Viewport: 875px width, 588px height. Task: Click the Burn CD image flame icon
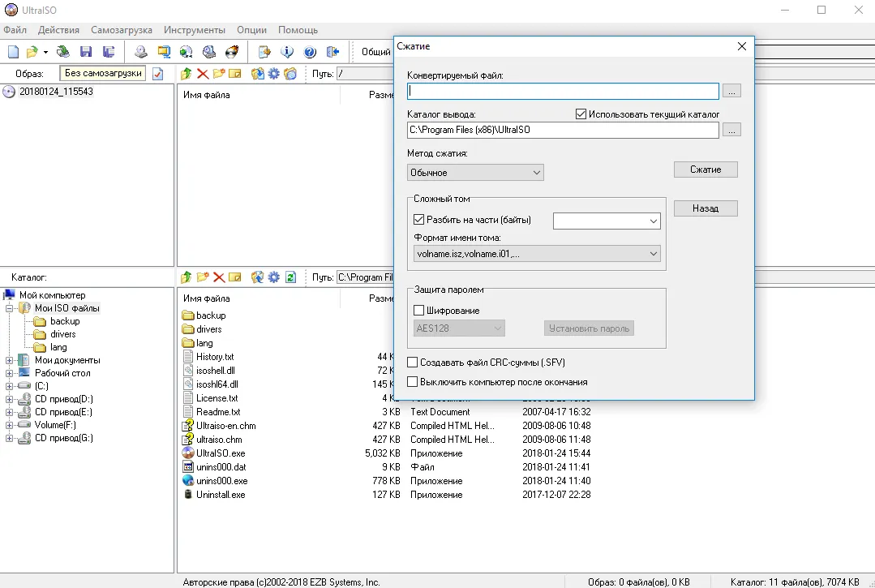[232, 52]
